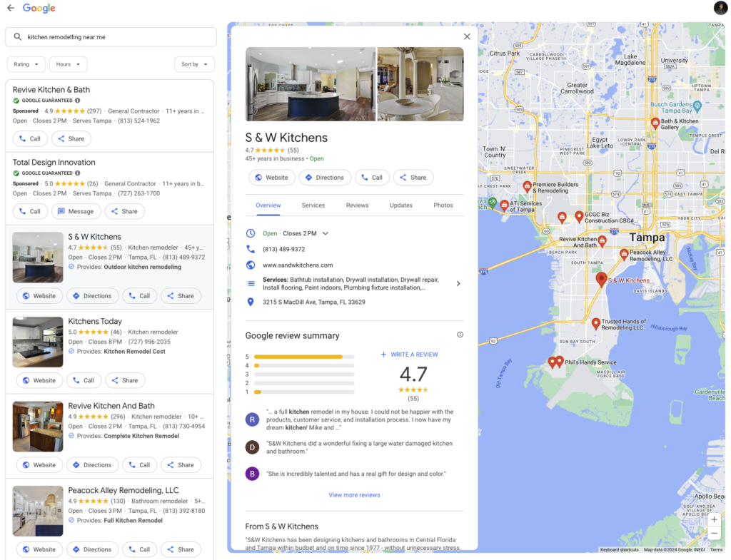Open www.sandwkitchens.com link

point(298,265)
